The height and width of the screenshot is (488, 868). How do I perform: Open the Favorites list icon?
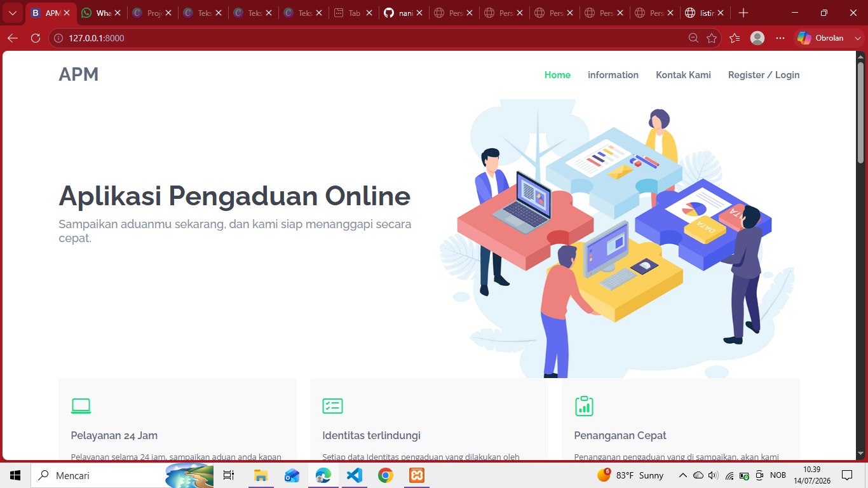tap(735, 38)
